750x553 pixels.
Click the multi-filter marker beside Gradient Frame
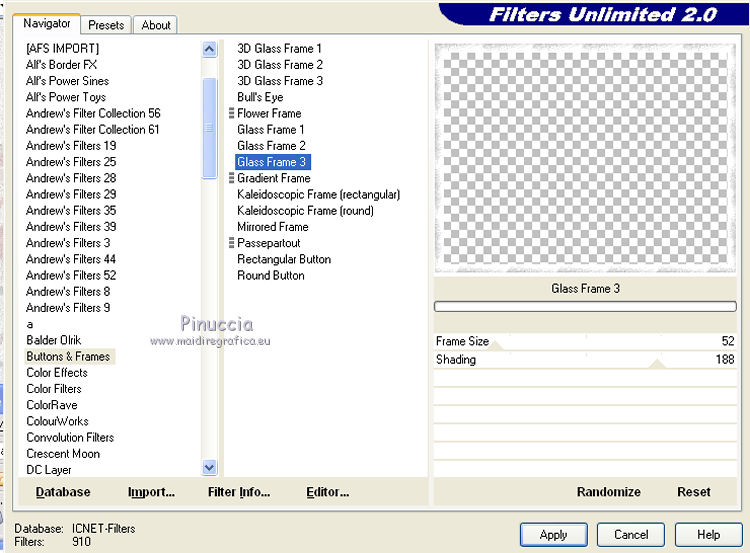(x=232, y=178)
